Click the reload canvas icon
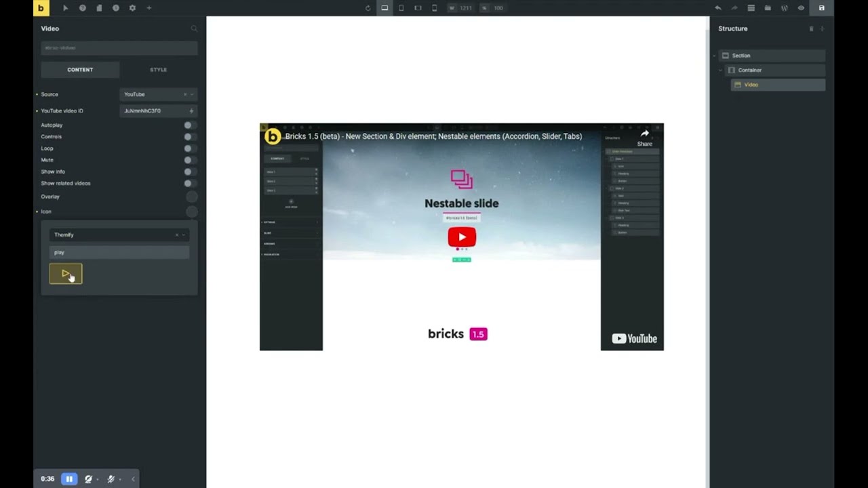The width and height of the screenshot is (868, 488). point(368,8)
